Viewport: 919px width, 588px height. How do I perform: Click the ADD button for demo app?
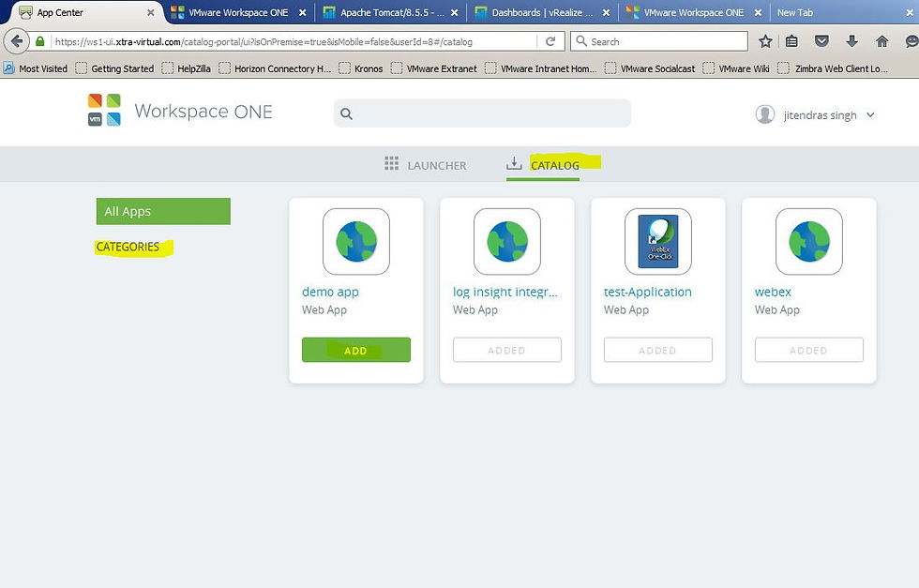pyautogui.click(x=356, y=350)
